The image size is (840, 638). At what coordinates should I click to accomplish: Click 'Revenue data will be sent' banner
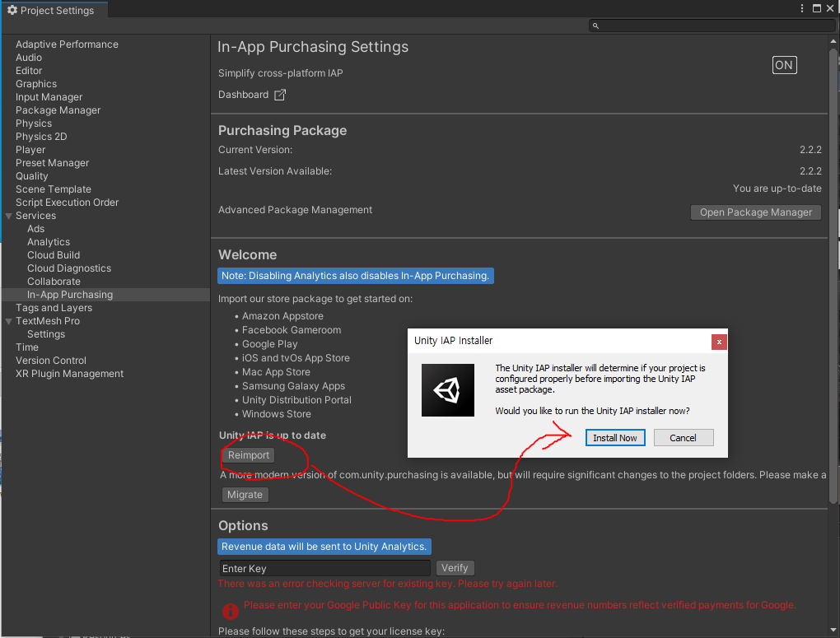(x=324, y=547)
